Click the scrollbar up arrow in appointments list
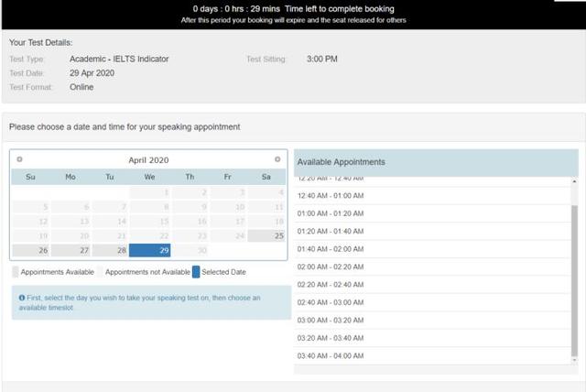The width and height of the screenshot is (586, 392). click(x=574, y=181)
